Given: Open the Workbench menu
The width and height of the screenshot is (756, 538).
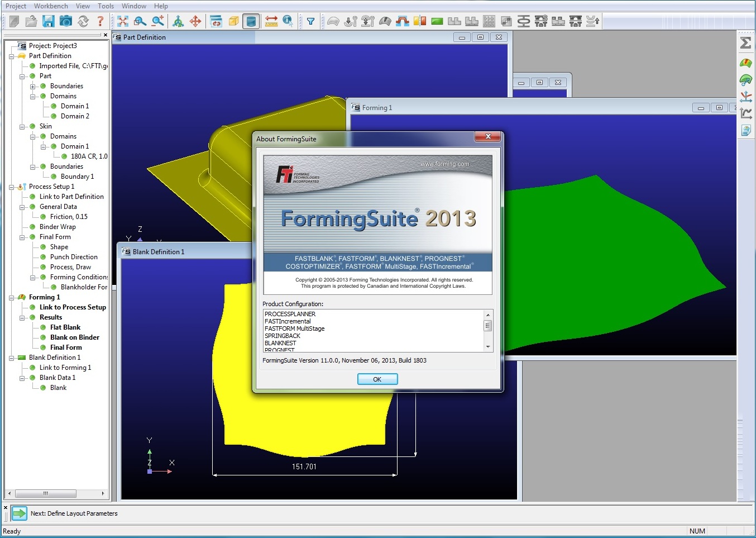Looking at the screenshot, I should 51,6.
